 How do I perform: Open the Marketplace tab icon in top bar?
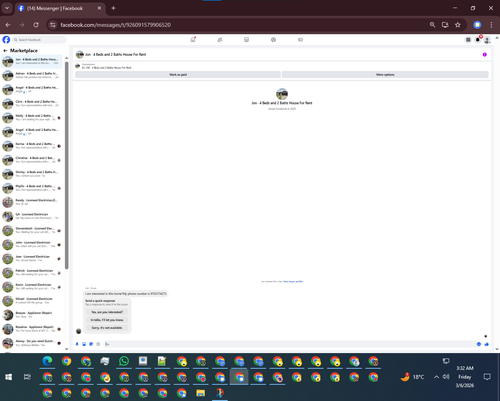click(x=246, y=40)
